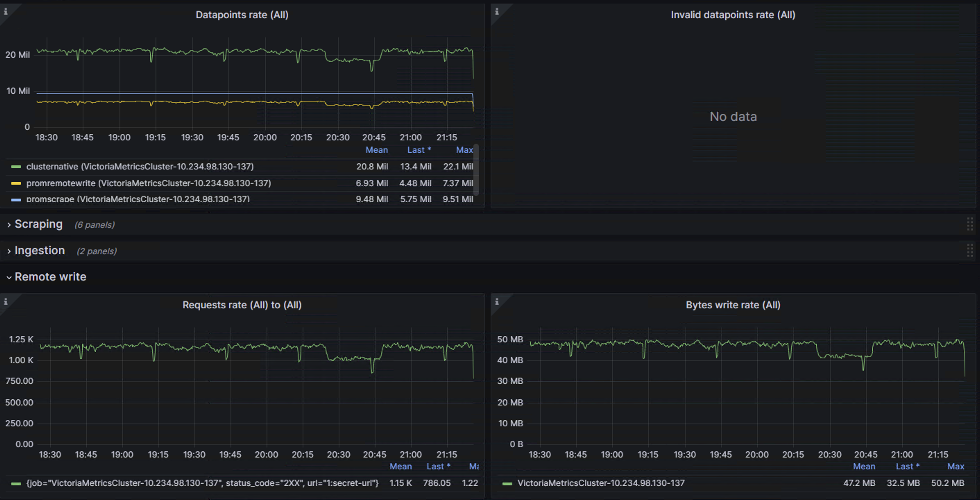The image size is (980, 500).
Task: Click drag handle of the Ingestion row
Action: pos(971,250)
